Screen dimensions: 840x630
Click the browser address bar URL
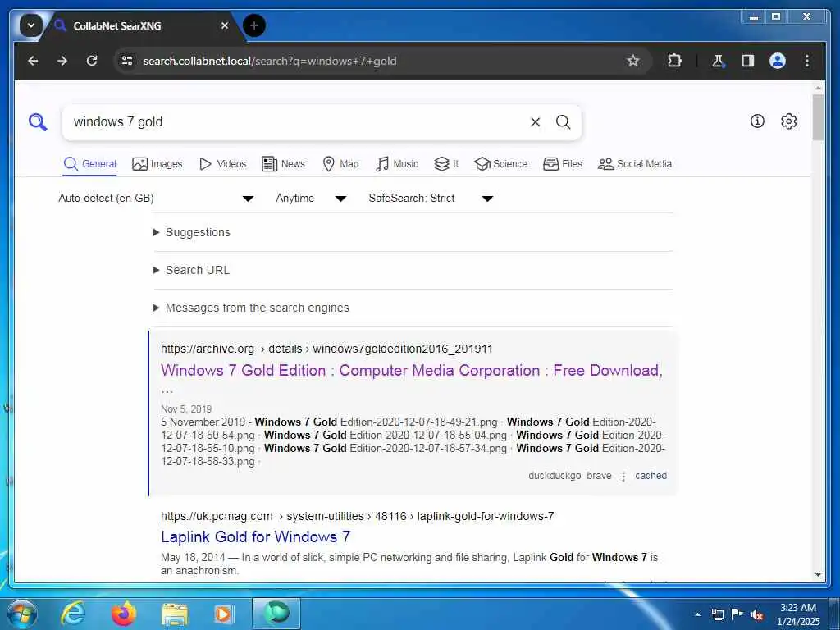tap(269, 61)
